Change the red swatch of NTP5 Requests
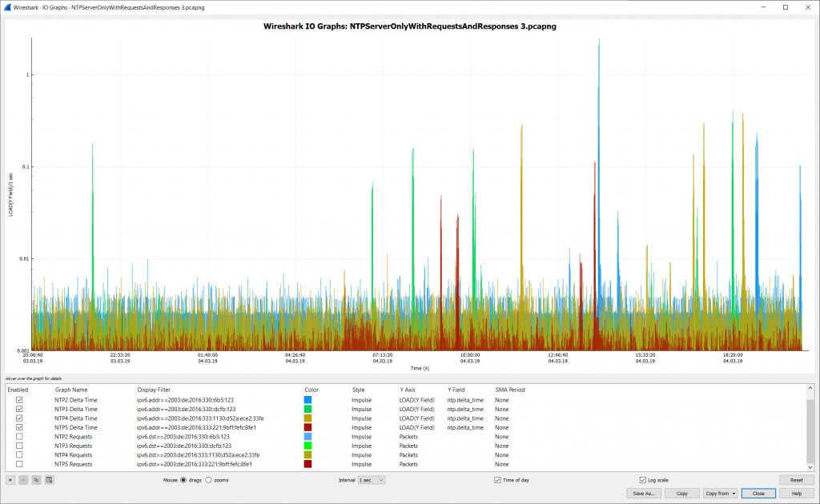 click(308, 464)
